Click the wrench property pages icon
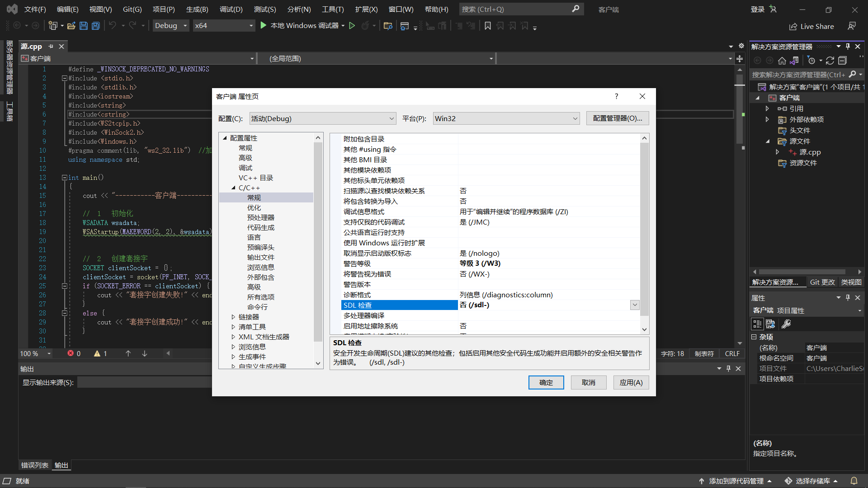 coord(786,324)
